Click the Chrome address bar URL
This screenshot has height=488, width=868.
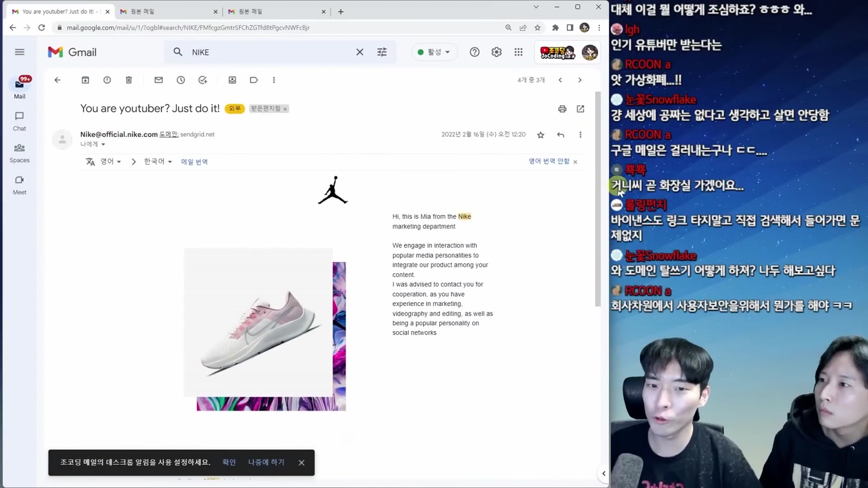(x=188, y=28)
